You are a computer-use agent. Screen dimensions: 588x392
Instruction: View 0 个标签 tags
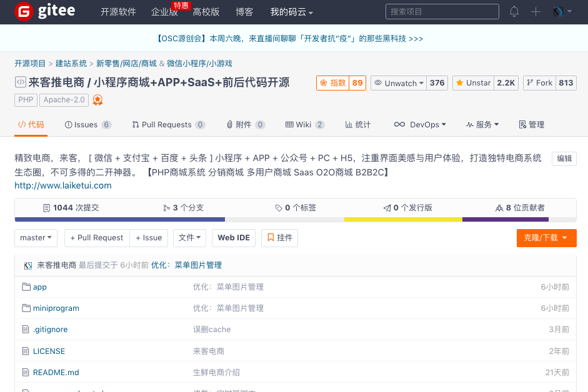pyautogui.click(x=296, y=208)
